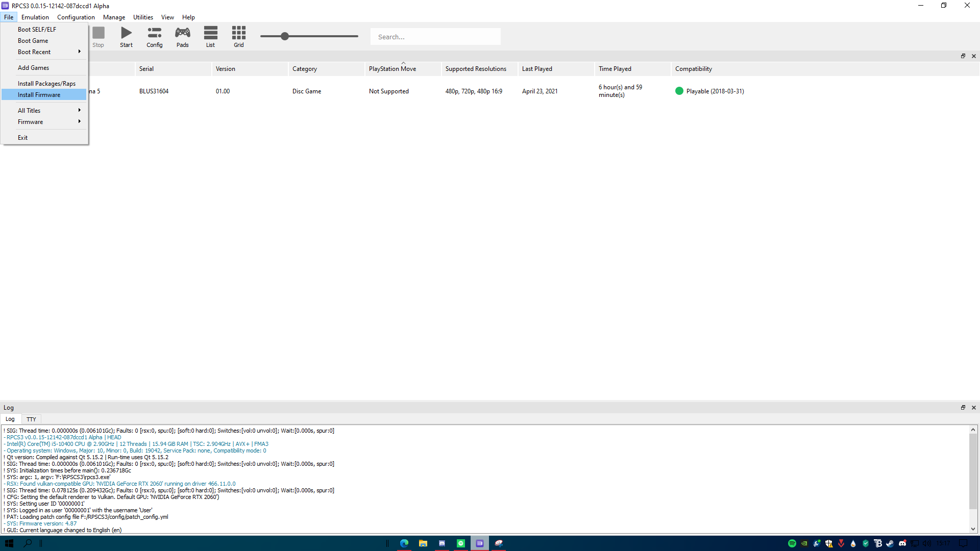Float the Log panel
The height and width of the screenshot is (551, 980).
pos(963,408)
